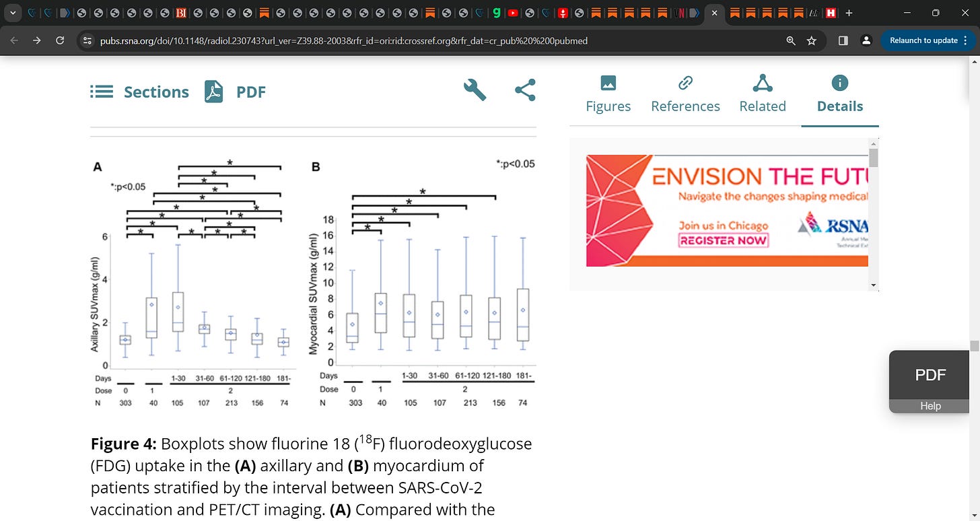Toggle the browser side panel
This screenshot has height=521, width=980.
(x=843, y=40)
